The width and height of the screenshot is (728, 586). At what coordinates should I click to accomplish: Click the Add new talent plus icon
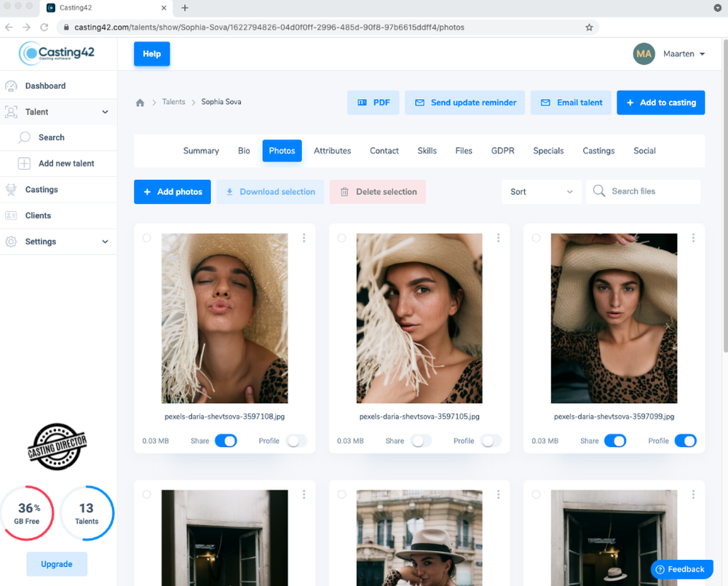click(x=24, y=164)
